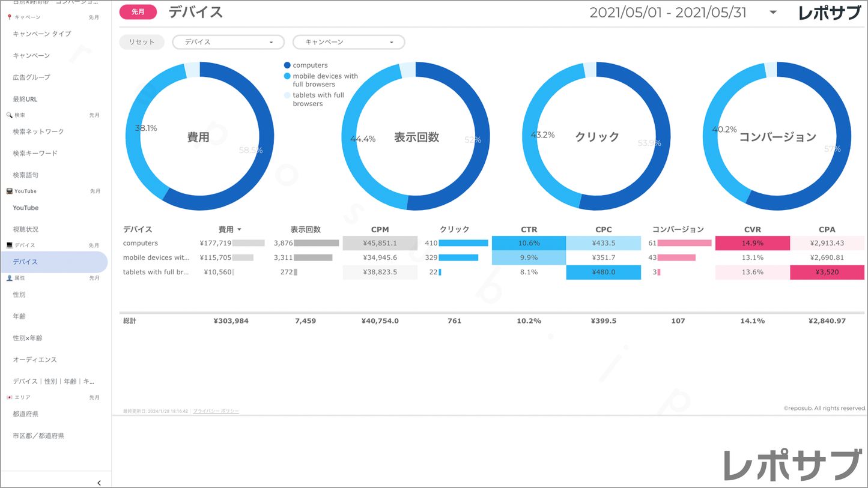Image resolution: width=868 pixels, height=488 pixels.
Task: Click the Japan flag icon beside エリア
Action: coord(9,397)
